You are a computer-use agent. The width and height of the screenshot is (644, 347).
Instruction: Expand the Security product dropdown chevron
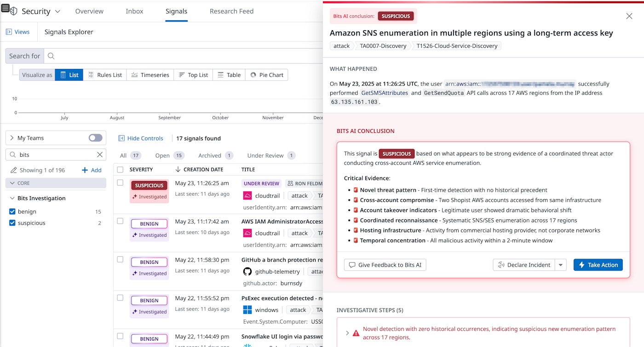tap(57, 11)
